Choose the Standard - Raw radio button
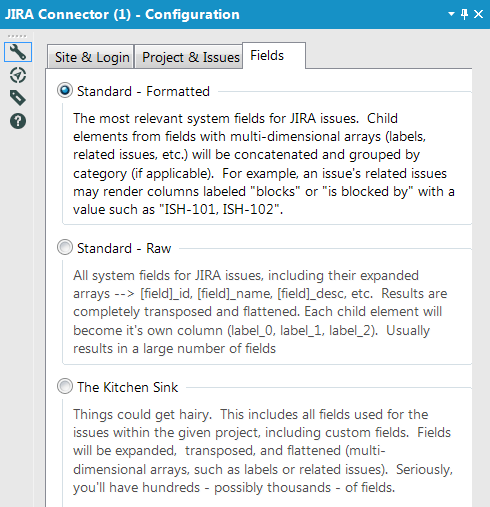The width and height of the screenshot is (490, 507). (65, 247)
